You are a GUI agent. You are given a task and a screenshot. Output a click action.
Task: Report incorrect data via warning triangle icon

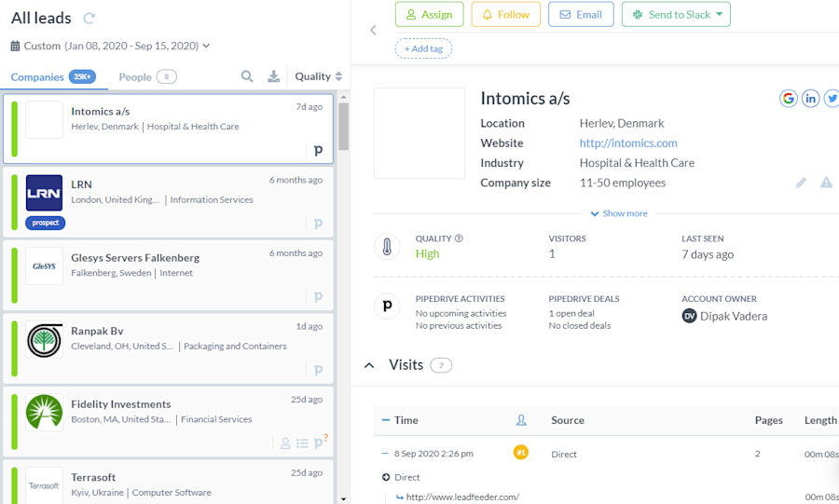coord(826,183)
